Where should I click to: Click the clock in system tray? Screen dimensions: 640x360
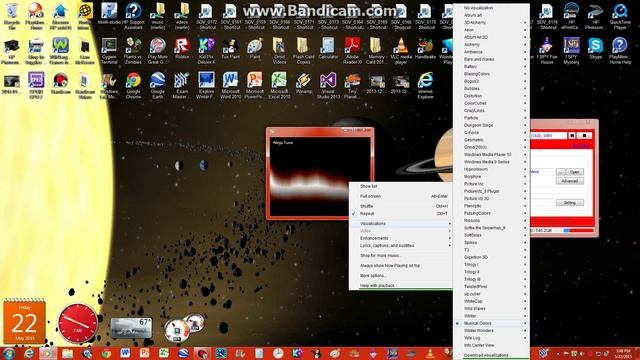624,353
